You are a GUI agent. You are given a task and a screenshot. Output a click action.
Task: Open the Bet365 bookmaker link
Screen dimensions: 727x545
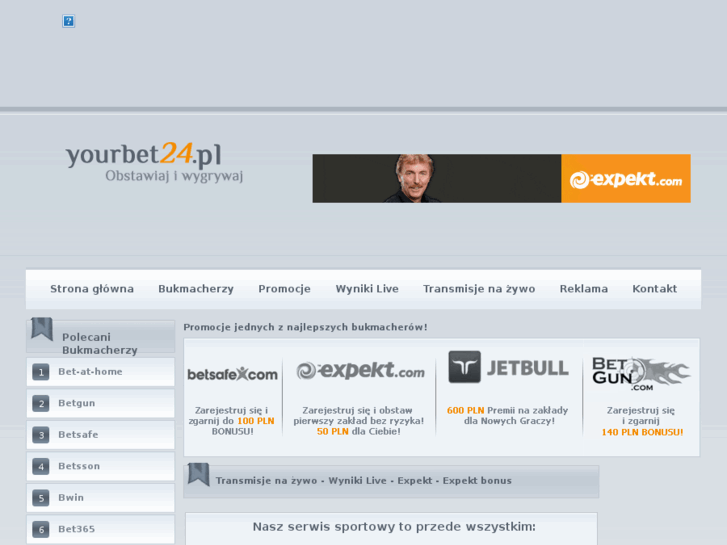click(77, 529)
